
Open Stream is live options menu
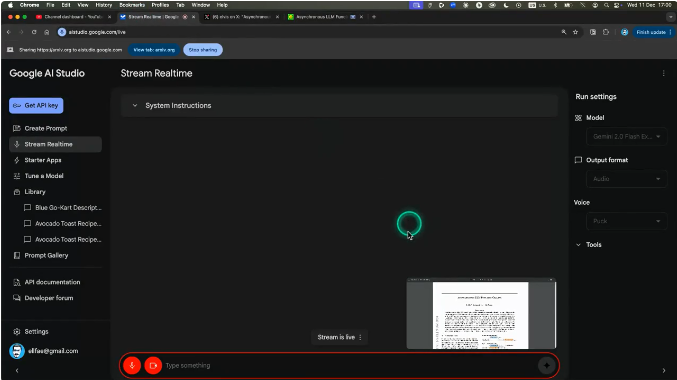click(x=361, y=337)
